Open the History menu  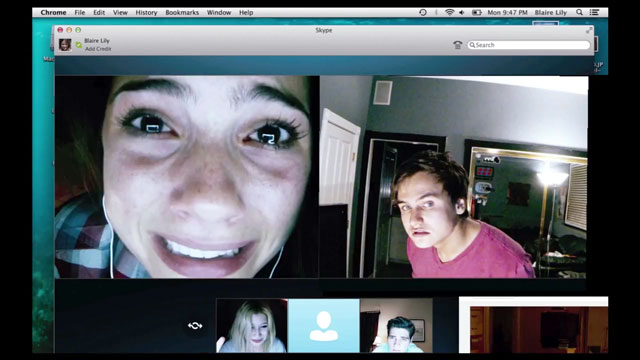(x=146, y=13)
